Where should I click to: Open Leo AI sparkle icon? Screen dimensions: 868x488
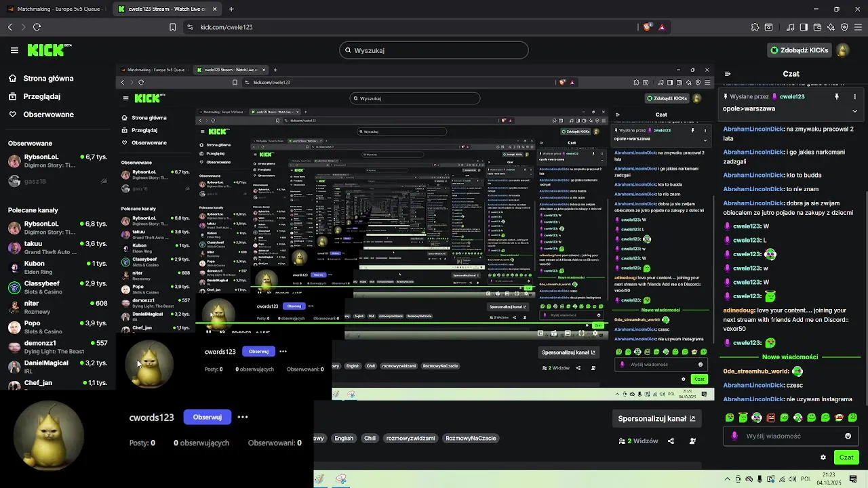[831, 27]
